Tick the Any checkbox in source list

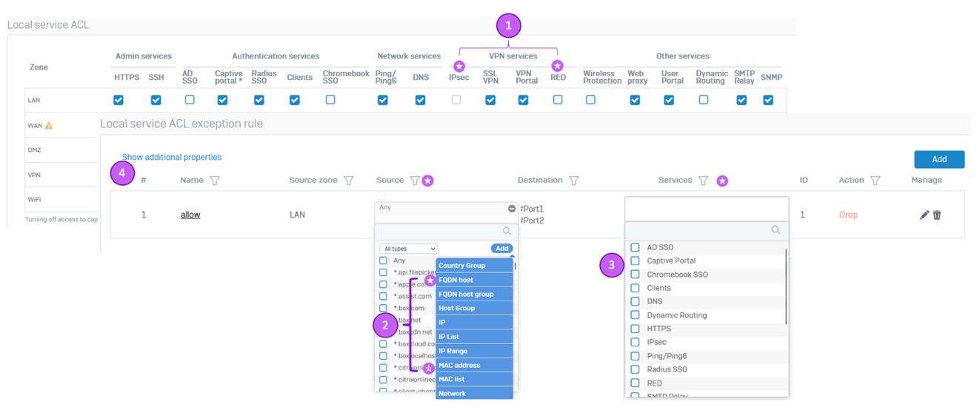pos(383,261)
